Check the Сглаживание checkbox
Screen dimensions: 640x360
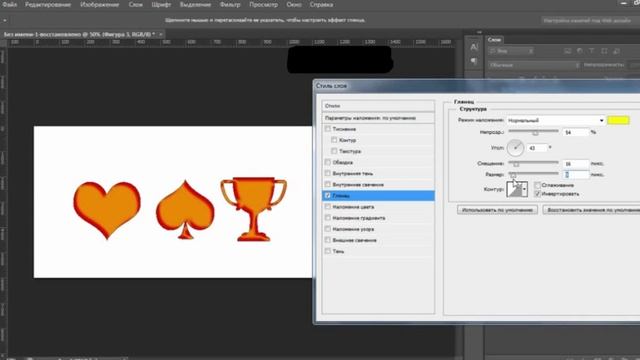click(538, 185)
